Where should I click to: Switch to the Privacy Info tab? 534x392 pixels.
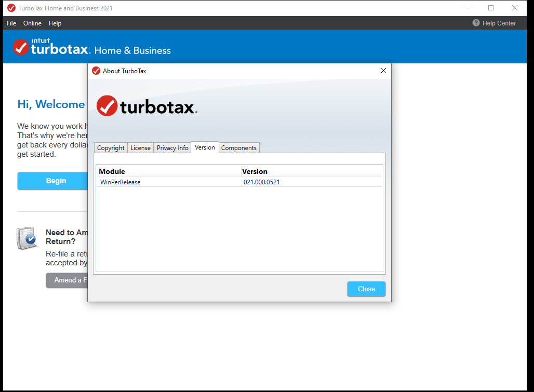[172, 147]
